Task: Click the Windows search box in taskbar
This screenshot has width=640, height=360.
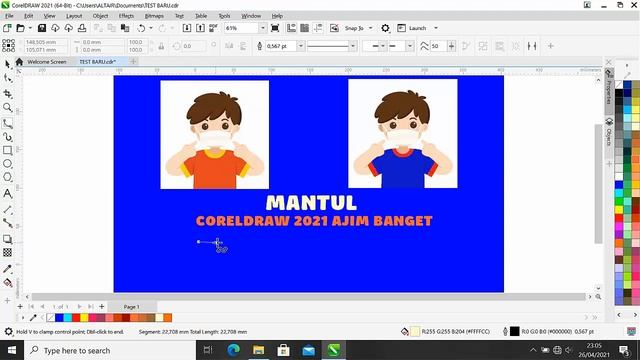Action: tap(109, 350)
